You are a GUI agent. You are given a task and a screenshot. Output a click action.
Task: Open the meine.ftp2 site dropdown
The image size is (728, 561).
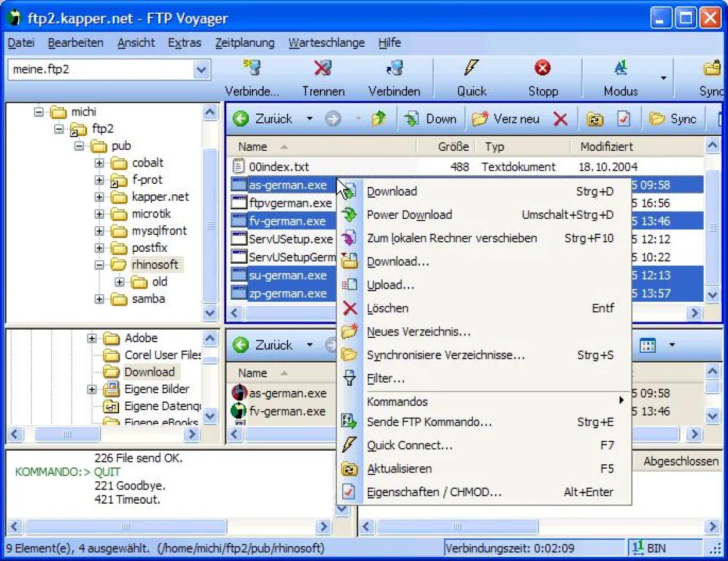point(201,70)
